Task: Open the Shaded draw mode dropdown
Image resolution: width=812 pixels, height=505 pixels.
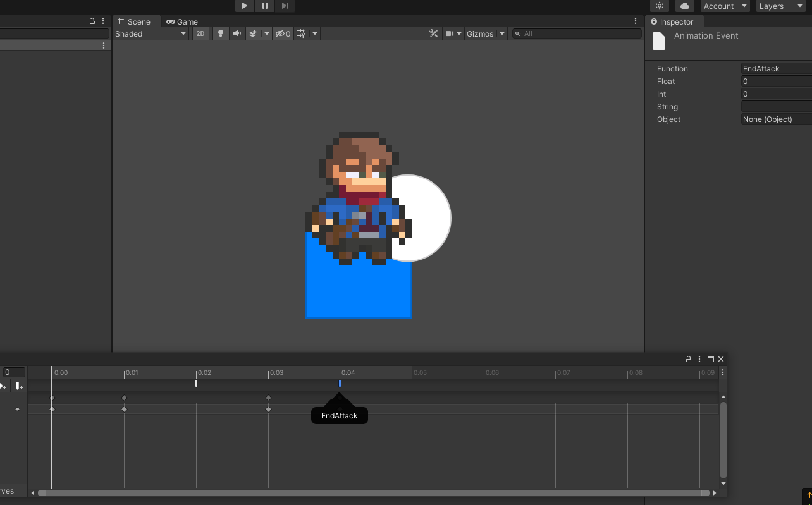Action: tap(151, 33)
